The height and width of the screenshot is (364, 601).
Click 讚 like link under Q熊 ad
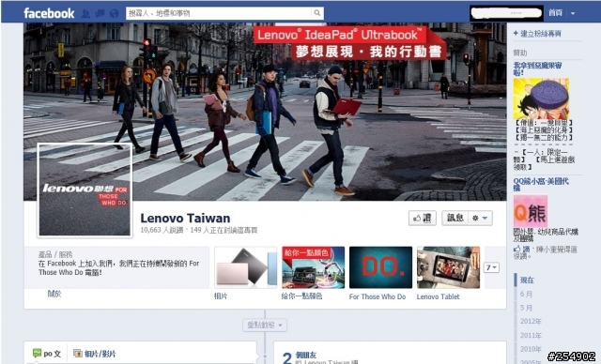(526, 250)
